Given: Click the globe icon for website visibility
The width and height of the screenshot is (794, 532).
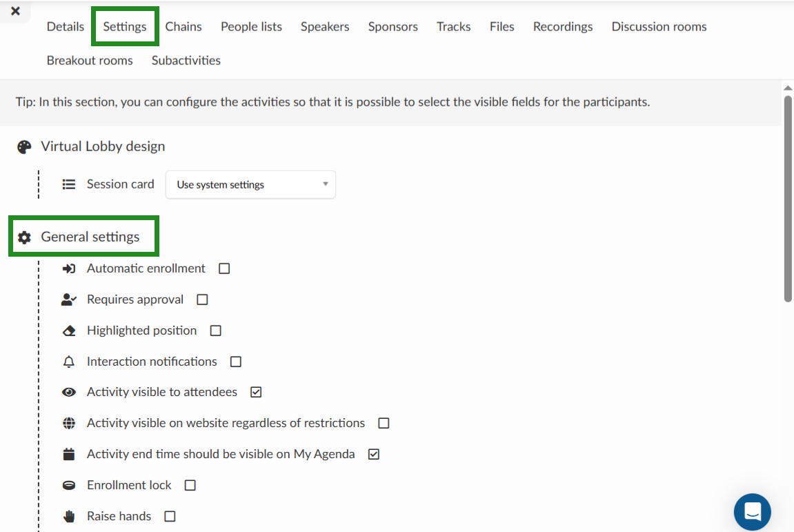Looking at the screenshot, I should (x=69, y=423).
